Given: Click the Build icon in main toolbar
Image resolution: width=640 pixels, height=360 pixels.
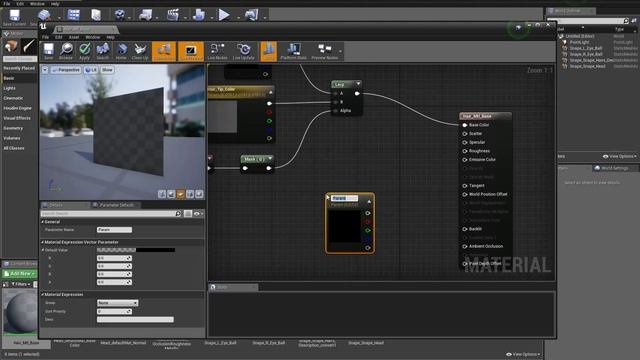Looking at the screenshot, I should 199,15.
